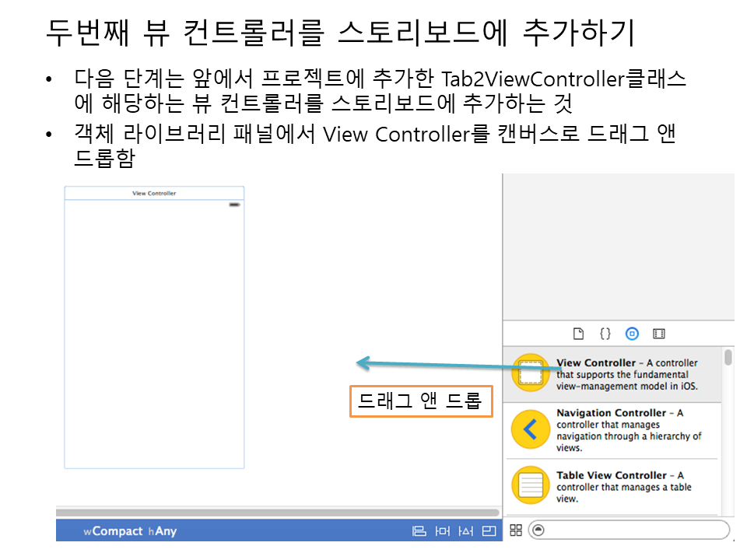
Task: Click the filter icon inside search field
Action: pyautogui.click(x=538, y=530)
